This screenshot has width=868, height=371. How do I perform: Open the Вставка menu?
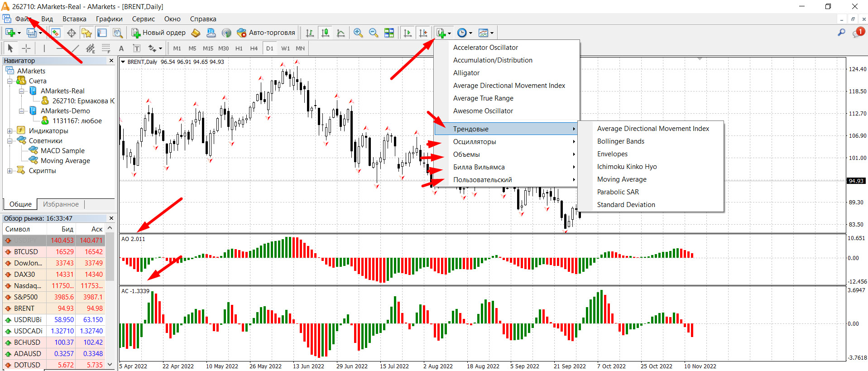coord(74,19)
